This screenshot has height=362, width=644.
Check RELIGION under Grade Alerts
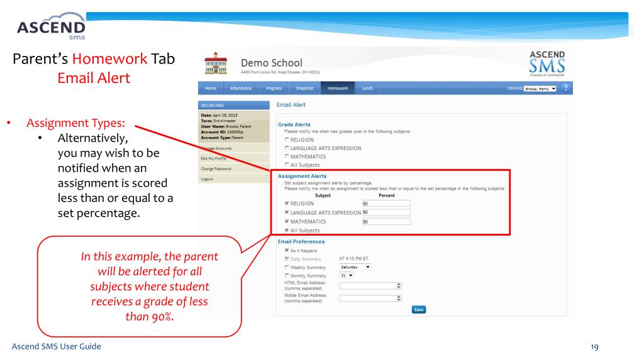point(287,140)
